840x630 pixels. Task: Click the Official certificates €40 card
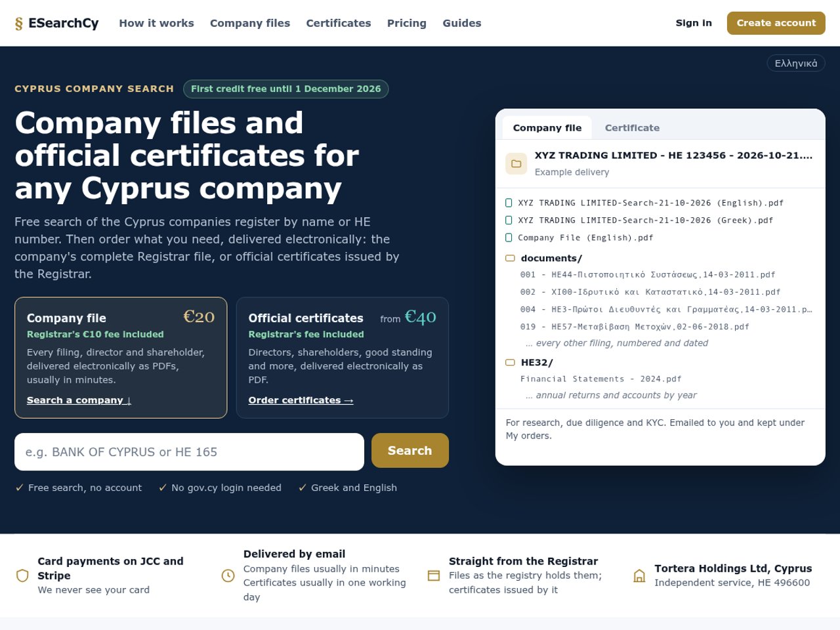tap(342, 358)
